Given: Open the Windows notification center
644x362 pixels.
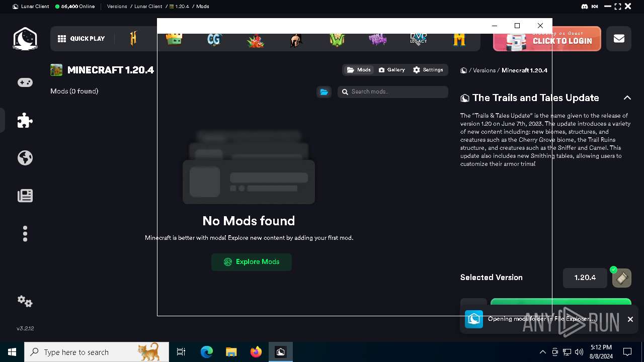Looking at the screenshot, I should [x=627, y=352].
